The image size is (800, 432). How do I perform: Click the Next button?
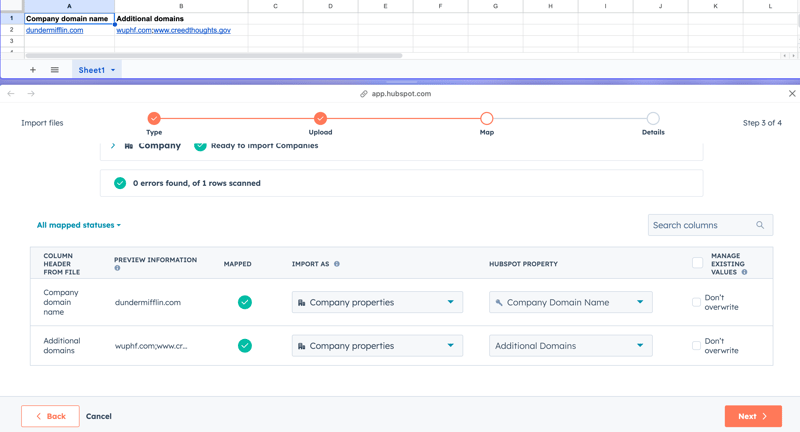[753, 416]
